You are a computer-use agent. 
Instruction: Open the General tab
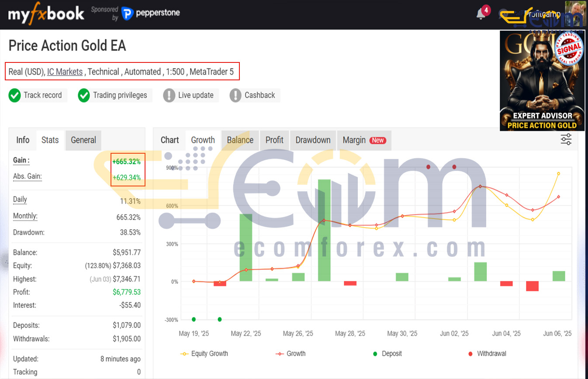tap(83, 140)
